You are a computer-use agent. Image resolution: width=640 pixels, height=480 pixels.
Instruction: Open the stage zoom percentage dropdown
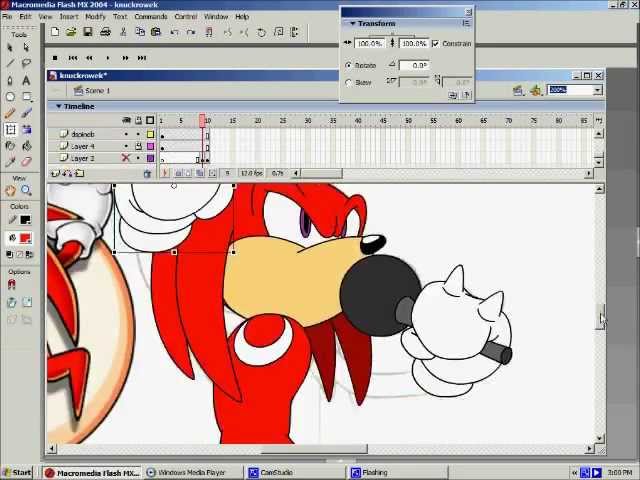(x=598, y=90)
